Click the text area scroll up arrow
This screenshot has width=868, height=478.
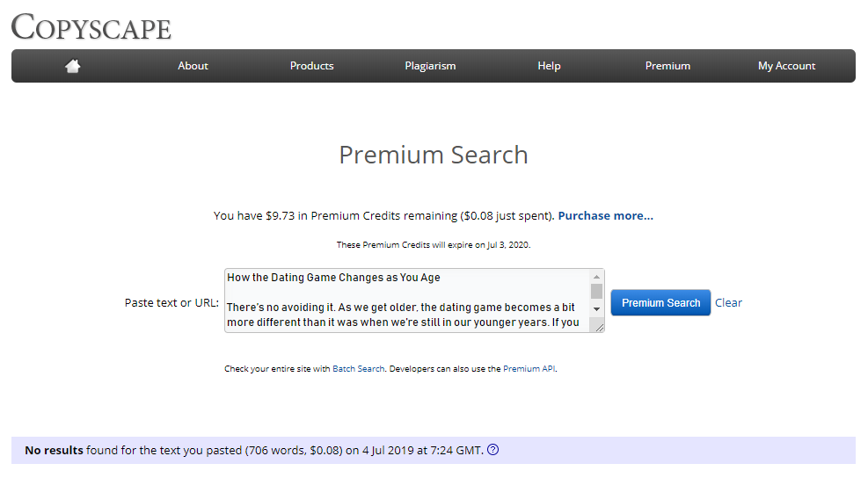click(x=596, y=277)
